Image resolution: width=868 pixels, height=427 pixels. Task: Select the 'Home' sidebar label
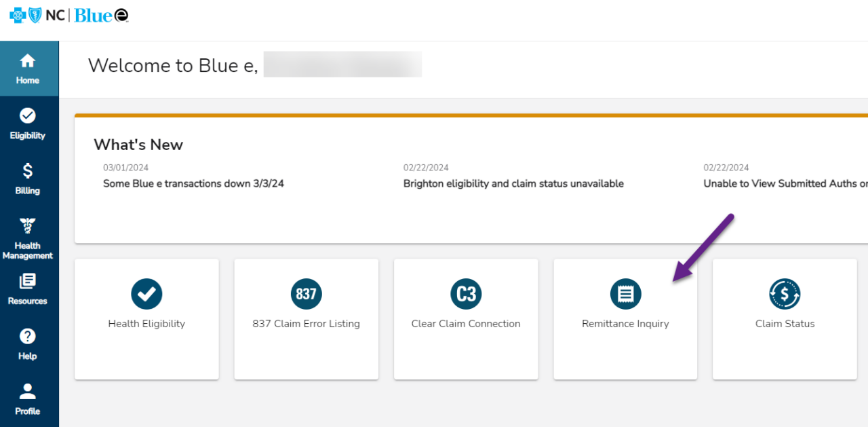pos(28,80)
